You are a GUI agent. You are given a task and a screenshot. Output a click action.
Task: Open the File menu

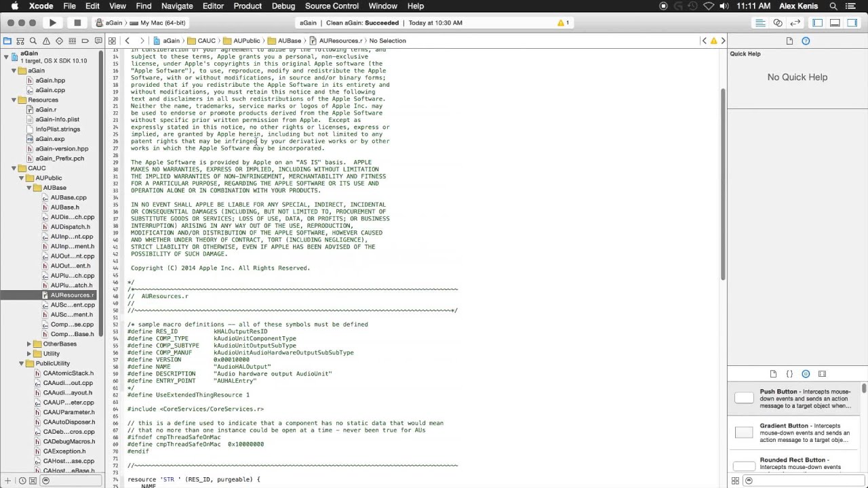pyautogui.click(x=69, y=6)
